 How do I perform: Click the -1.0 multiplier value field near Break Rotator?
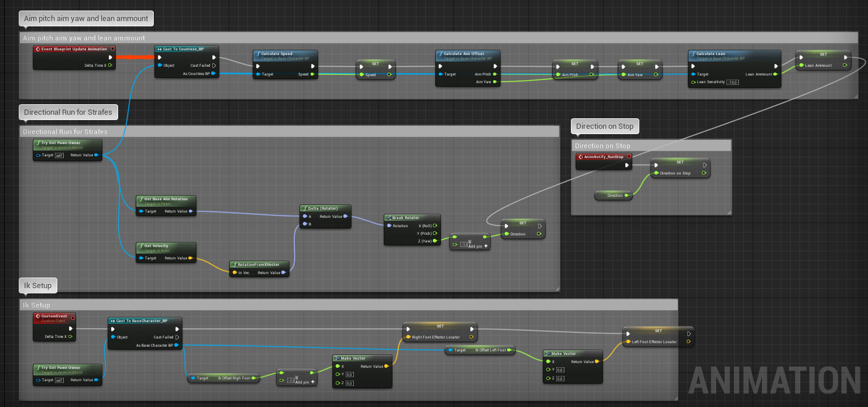point(464,245)
